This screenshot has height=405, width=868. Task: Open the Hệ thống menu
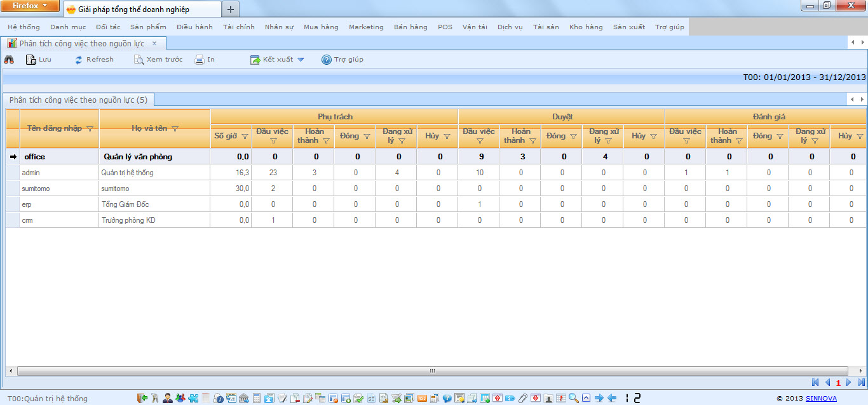click(x=24, y=27)
